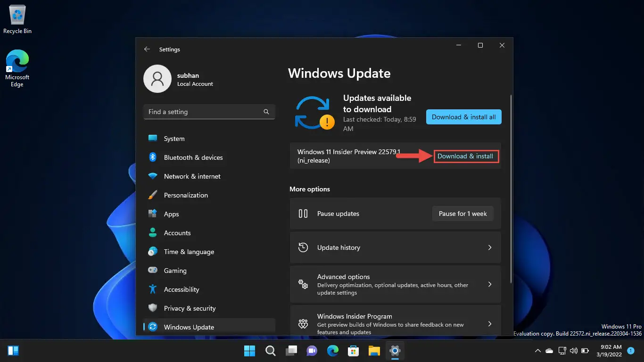Open the Start menu

pyautogui.click(x=249, y=351)
